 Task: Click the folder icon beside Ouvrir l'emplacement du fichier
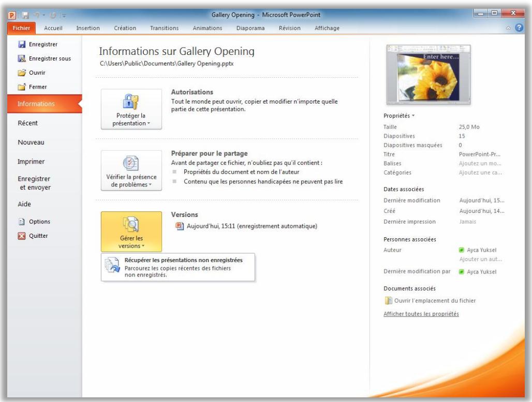(388, 300)
